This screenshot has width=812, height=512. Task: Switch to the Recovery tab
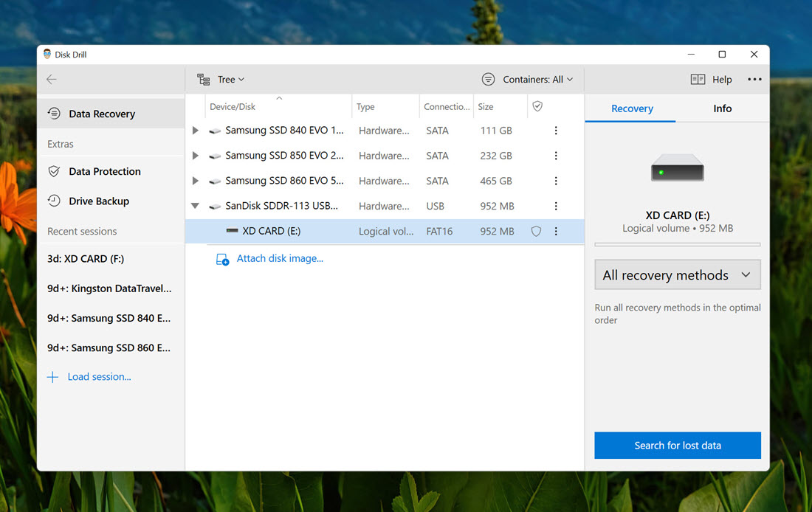[632, 108]
